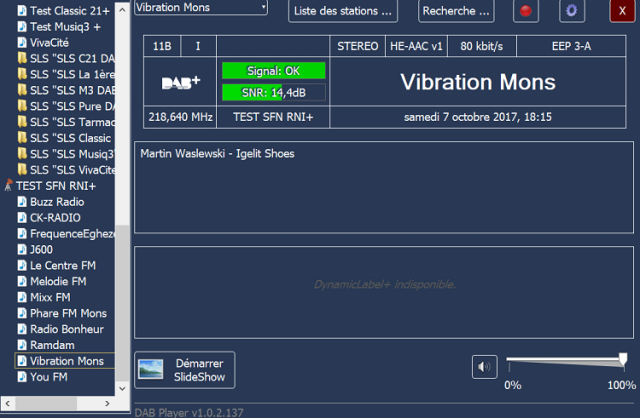Screen dimensions: 640x418
Task: Click the EEP 3-A protection cell
Action: 571,46
